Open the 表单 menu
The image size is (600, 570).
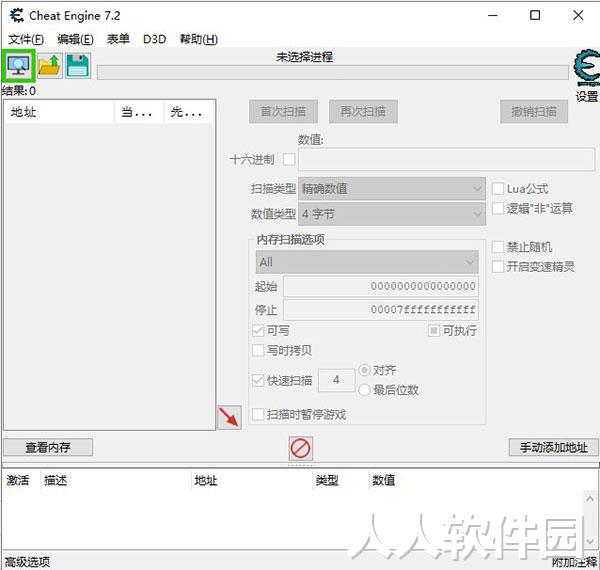(118, 39)
